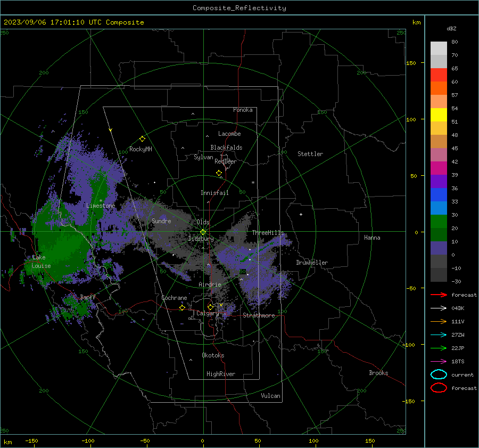479x448 pixels.
Task: Select the yellow 51 dBZ color swatch
Action: (439, 115)
